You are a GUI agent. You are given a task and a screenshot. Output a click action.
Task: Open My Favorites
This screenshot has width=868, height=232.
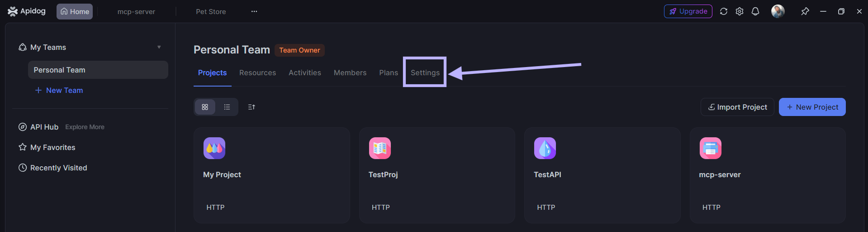tap(53, 147)
